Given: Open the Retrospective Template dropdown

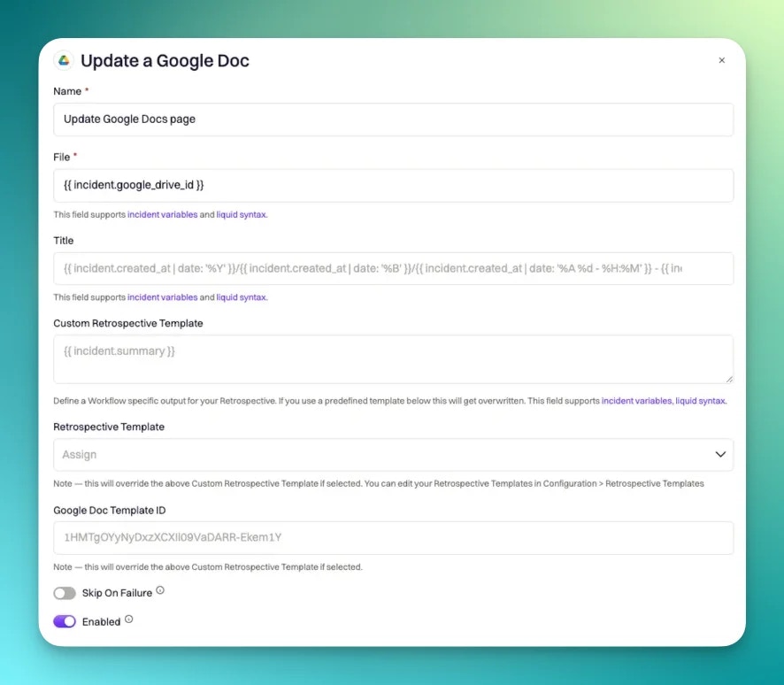Looking at the screenshot, I should point(393,455).
